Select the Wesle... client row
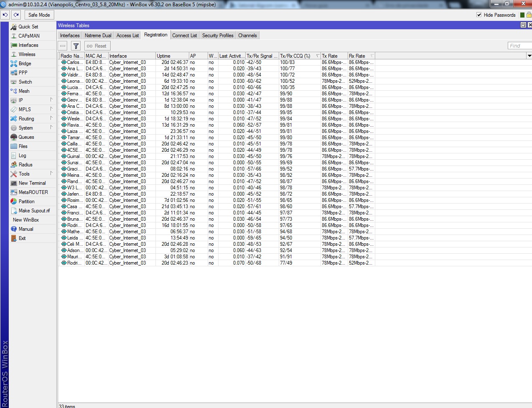Image resolution: width=532 pixels, height=408 pixels. 217,119
